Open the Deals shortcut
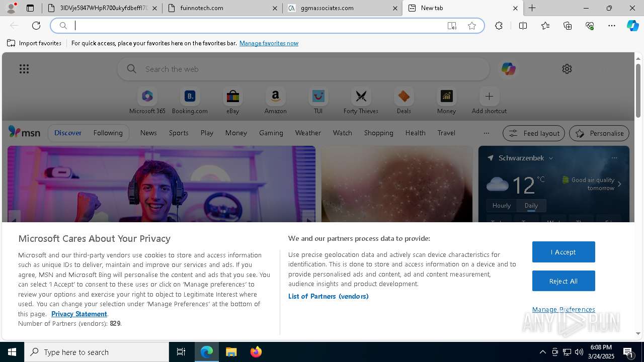Image resolution: width=644 pixels, height=362 pixels. click(404, 101)
